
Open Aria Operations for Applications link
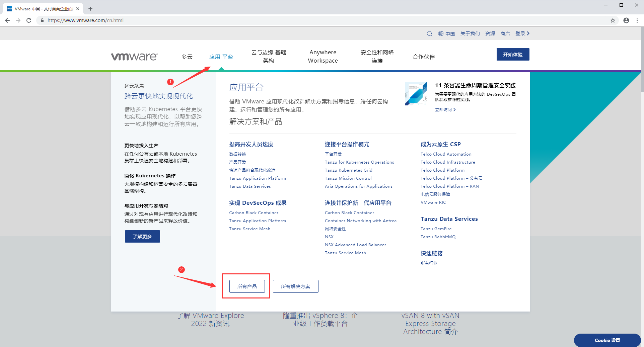[359, 186]
